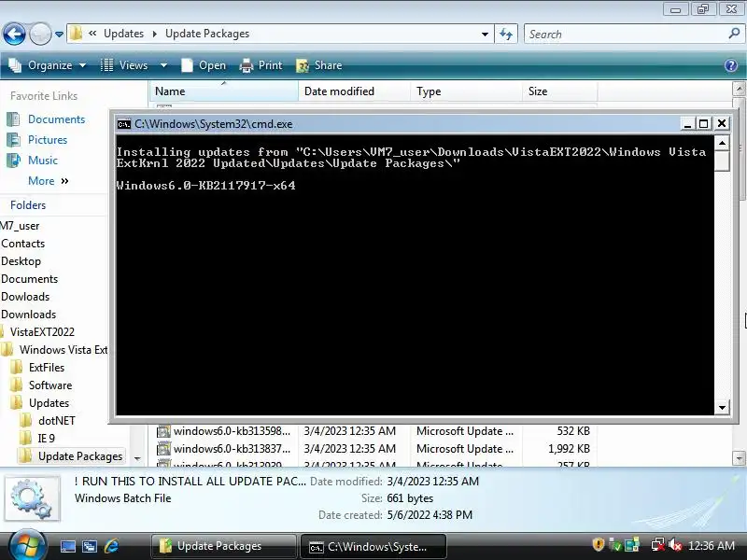This screenshot has width=747, height=560.
Task: Open the Windows Security shield tray icon
Action: (599, 544)
